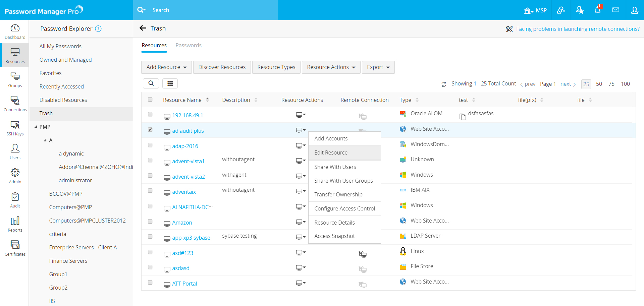Go to SSH Keys section

point(15,128)
